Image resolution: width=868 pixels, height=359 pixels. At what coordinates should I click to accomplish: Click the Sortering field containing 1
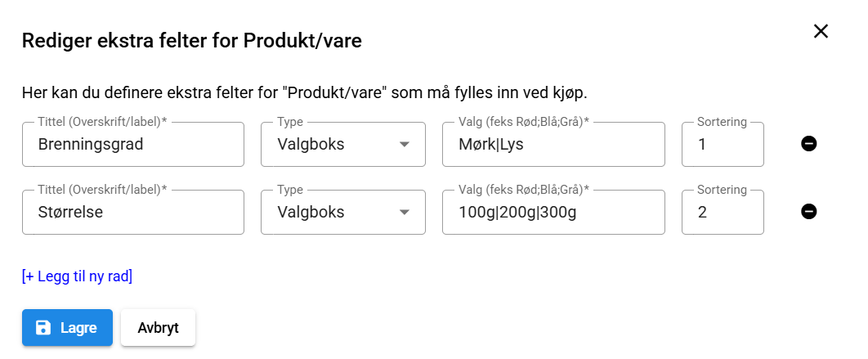723,145
